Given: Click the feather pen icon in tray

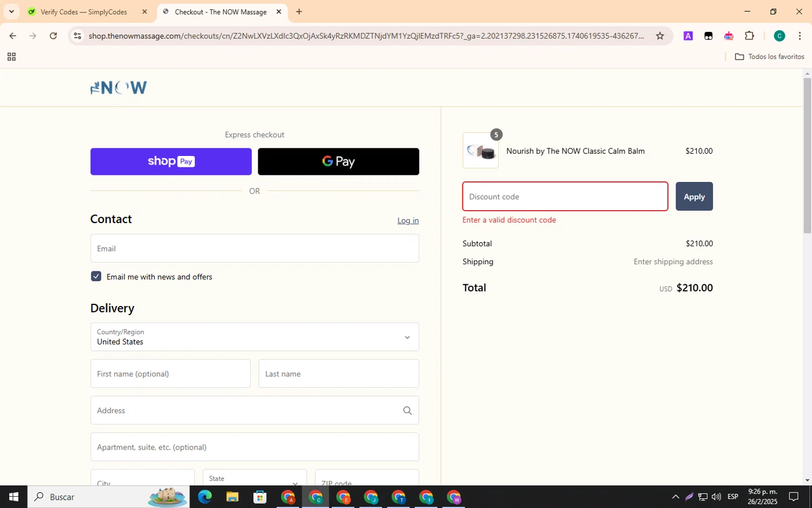Looking at the screenshot, I should (x=689, y=497).
